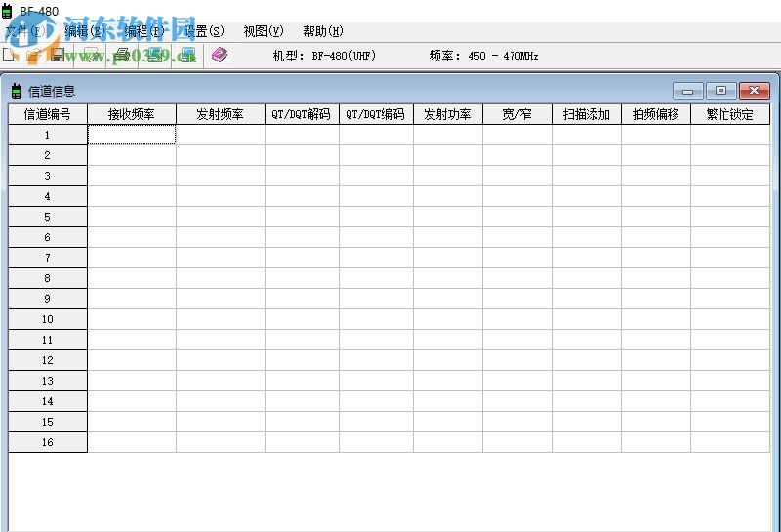The width and height of the screenshot is (781, 532).
Task: Select channel row header 8
Action: pos(48,278)
